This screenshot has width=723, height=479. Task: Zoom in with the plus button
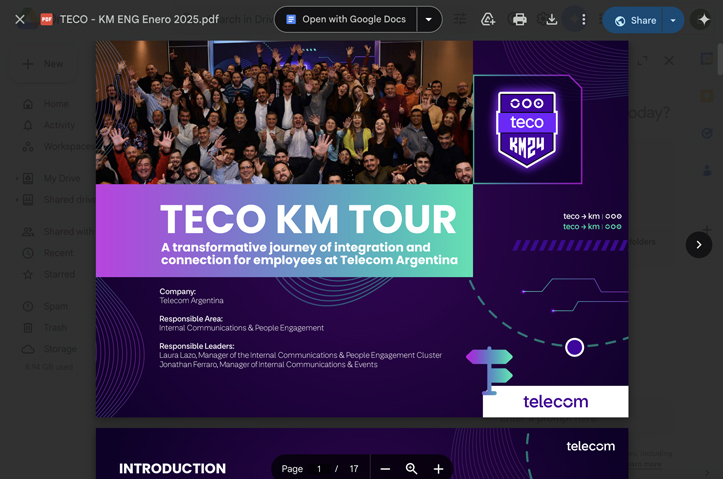coord(438,469)
